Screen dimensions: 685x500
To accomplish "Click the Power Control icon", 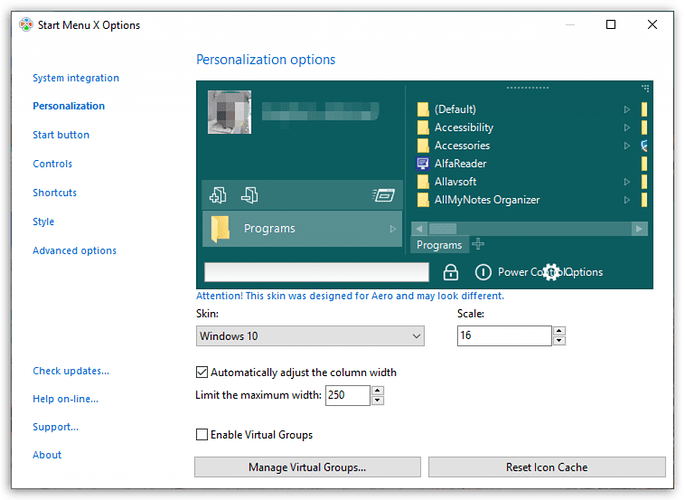I will coord(483,272).
